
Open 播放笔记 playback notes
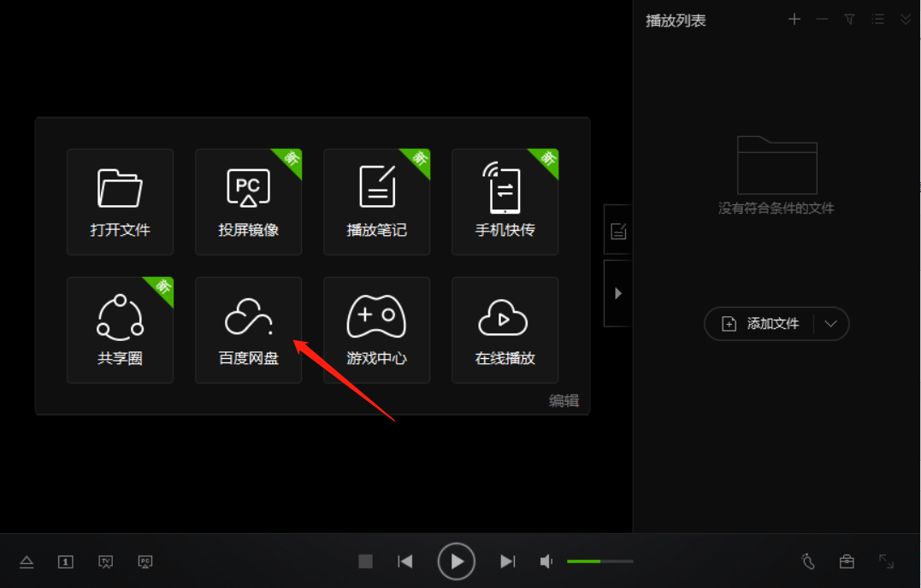click(x=376, y=202)
